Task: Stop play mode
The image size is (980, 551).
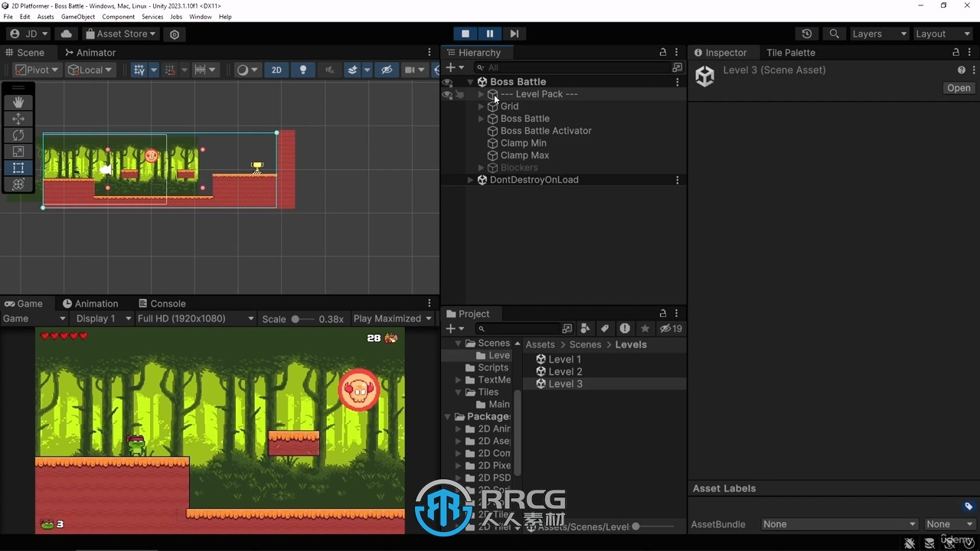Action: [465, 34]
